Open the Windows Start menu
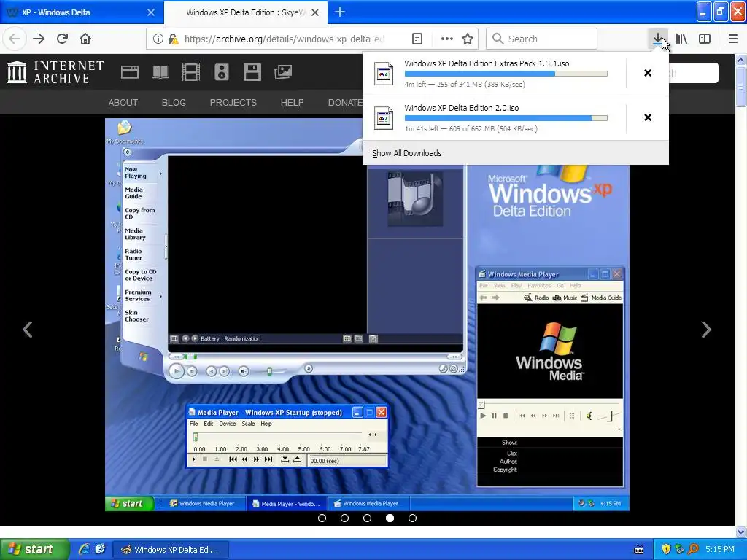 click(x=34, y=549)
